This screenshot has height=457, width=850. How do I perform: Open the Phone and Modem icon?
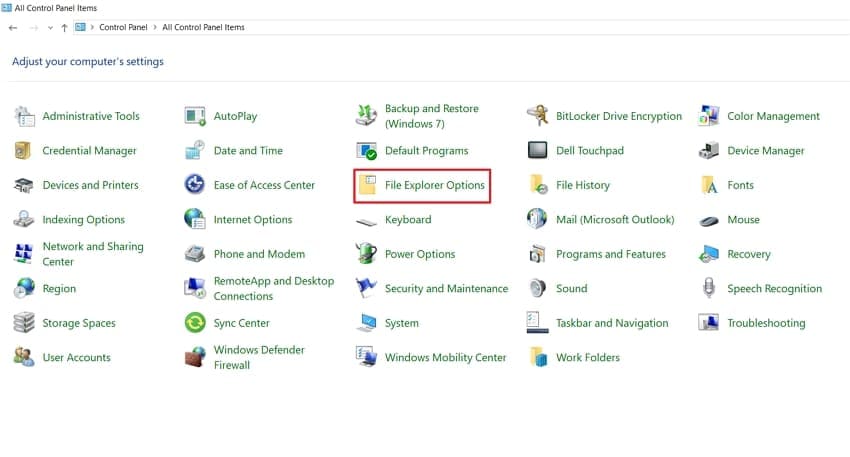click(x=195, y=254)
